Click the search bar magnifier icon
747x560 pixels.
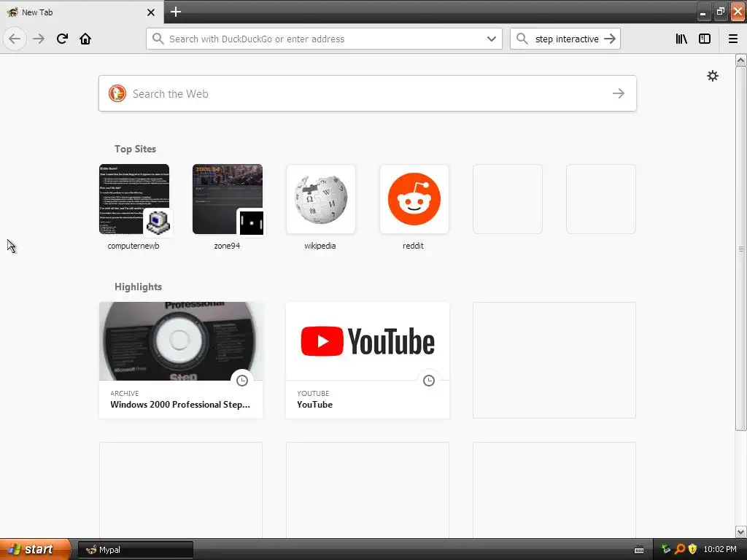point(522,39)
